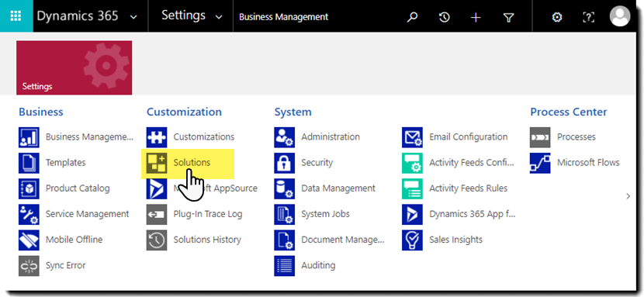Open the Solutions History link
The width and height of the screenshot is (644, 297).
click(207, 239)
